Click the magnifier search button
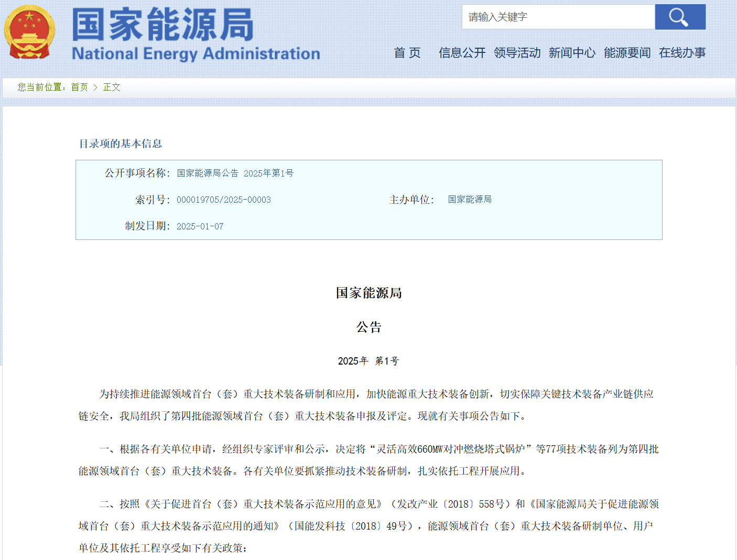 tap(680, 17)
